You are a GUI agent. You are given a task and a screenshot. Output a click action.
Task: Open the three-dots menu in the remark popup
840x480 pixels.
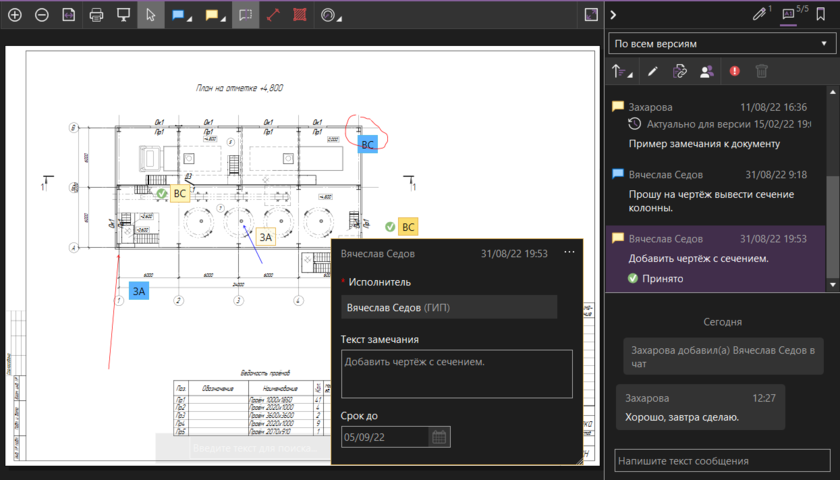(569, 253)
